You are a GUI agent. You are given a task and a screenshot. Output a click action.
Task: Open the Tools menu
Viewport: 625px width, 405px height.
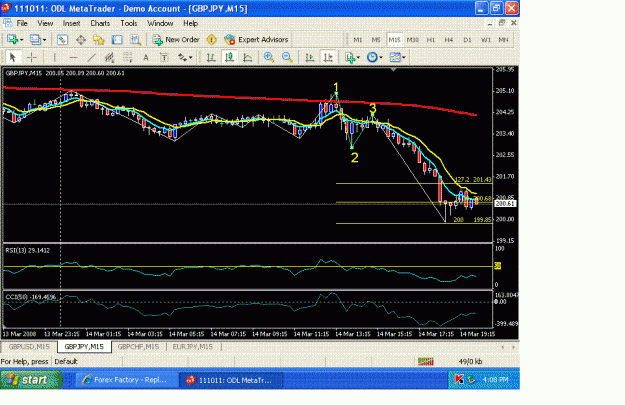(x=129, y=23)
